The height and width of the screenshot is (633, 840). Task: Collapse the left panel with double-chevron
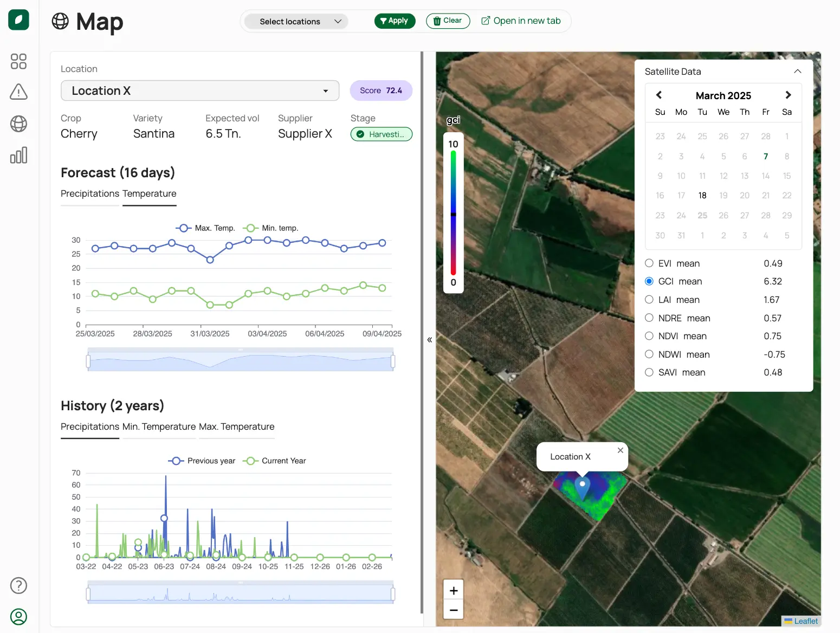[x=429, y=340]
